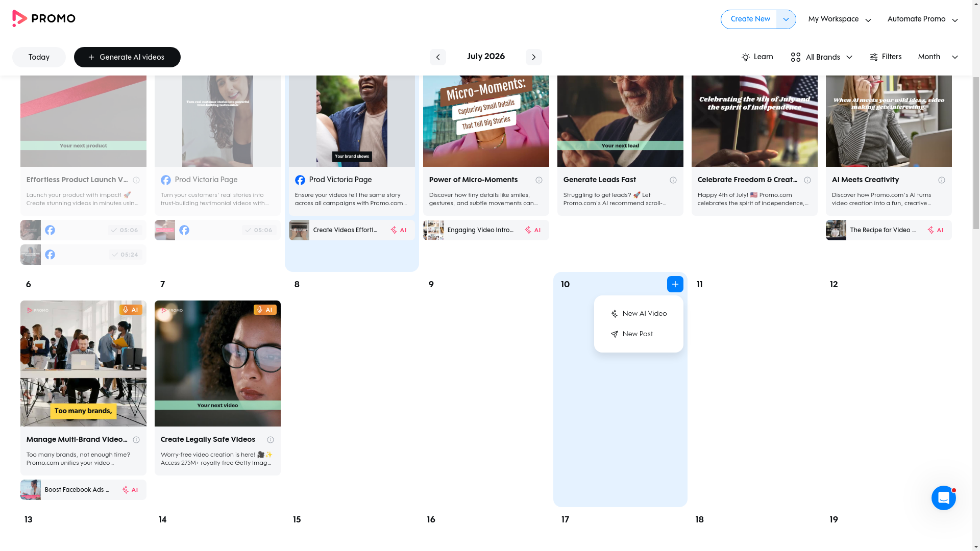Click info icon beside AI Meets Creativity

(x=941, y=180)
